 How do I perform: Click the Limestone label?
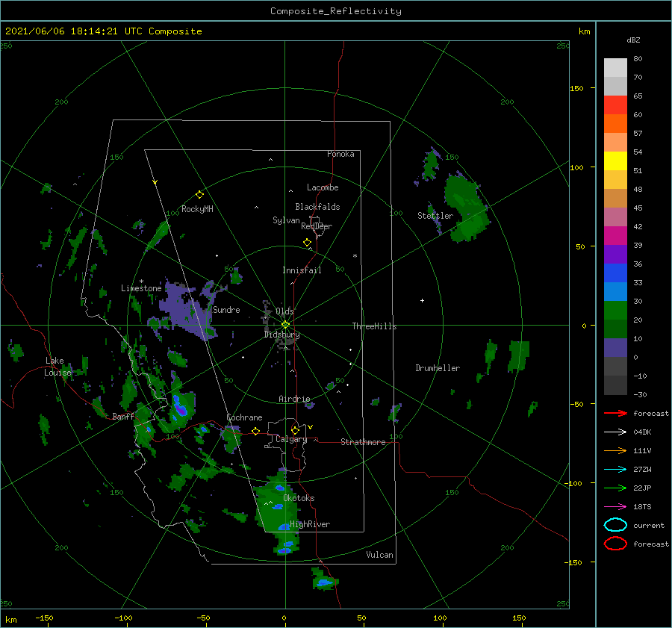point(141,288)
